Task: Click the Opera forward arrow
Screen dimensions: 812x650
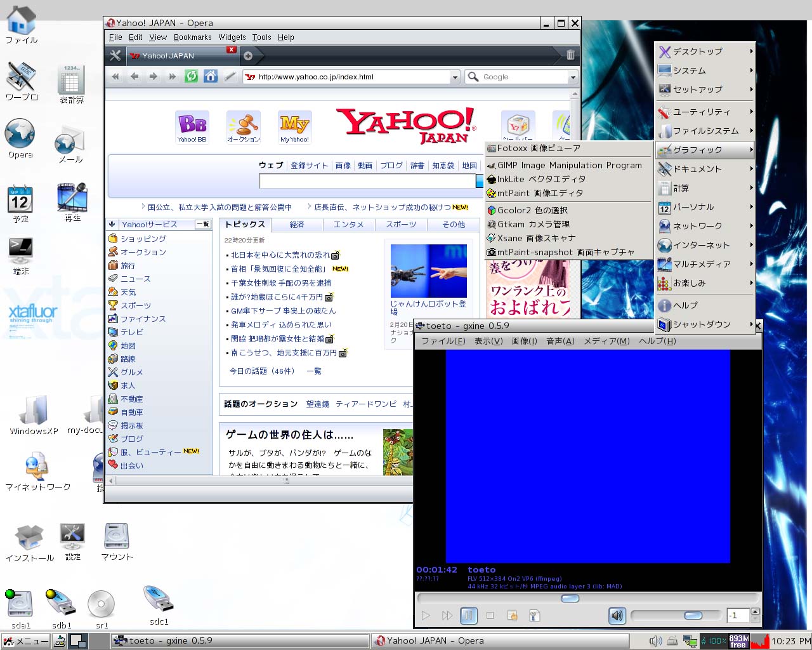Action: [153, 76]
